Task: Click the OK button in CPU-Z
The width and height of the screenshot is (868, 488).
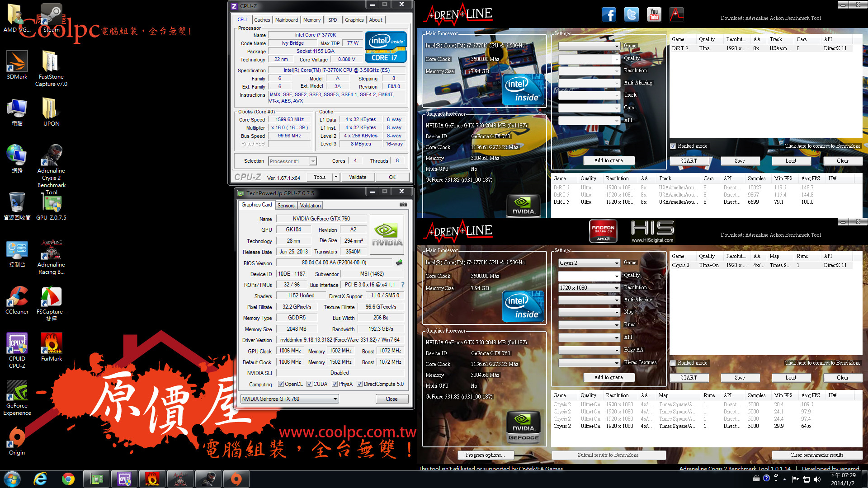Action: 392,177
